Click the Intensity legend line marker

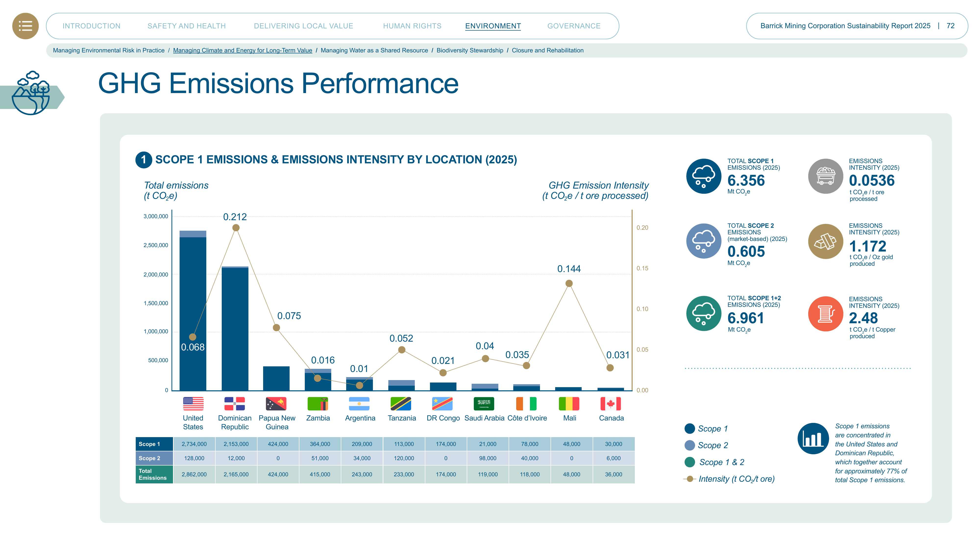pos(689,479)
